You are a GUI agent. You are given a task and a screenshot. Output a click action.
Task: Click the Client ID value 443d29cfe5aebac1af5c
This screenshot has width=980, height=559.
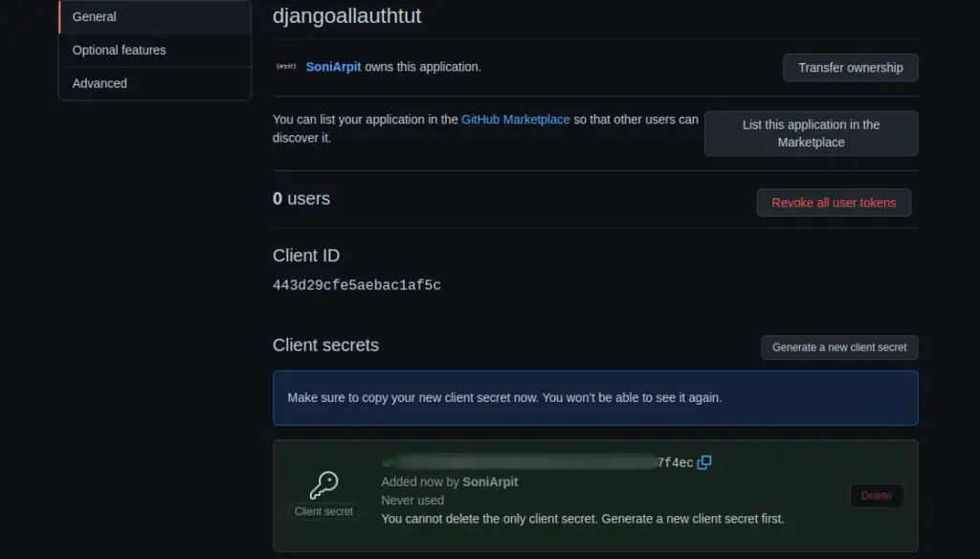pos(357,285)
